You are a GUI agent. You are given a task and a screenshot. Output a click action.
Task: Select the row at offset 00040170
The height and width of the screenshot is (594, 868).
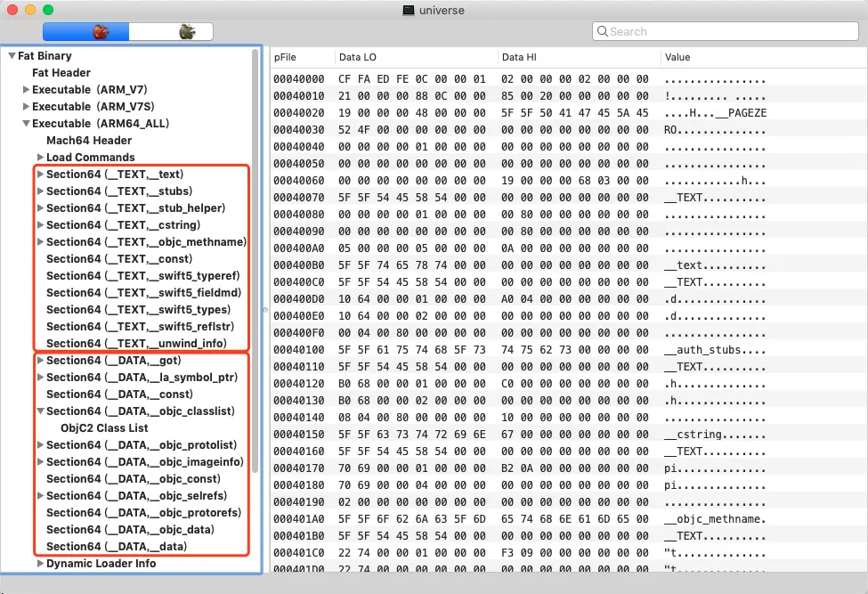[x=569, y=468]
